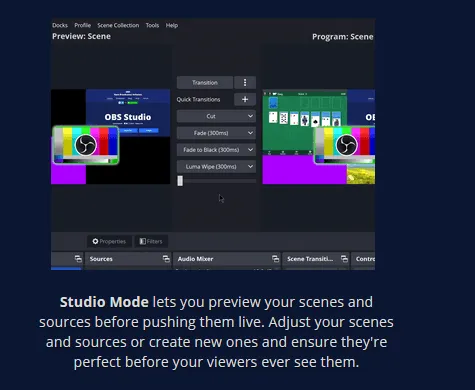Image resolution: width=475 pixels, height=390 pixels.
Task: Open the Help menu
Action: [172, 25]
